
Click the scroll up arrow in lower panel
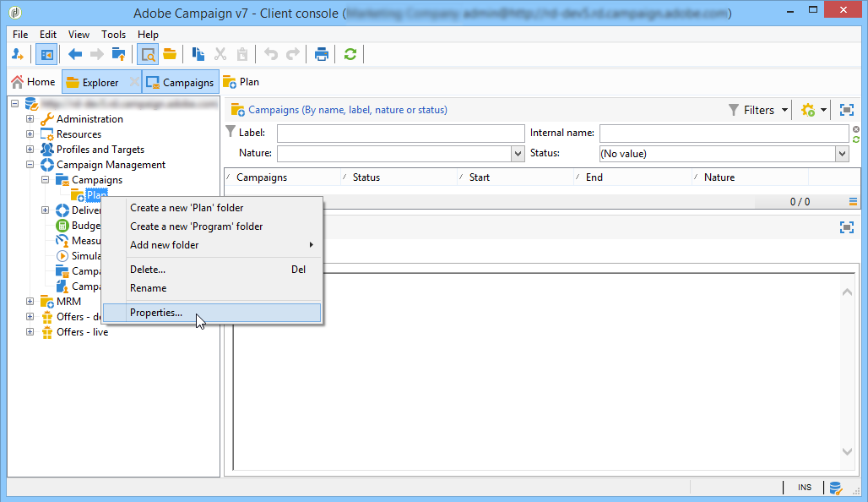[847, 292]
